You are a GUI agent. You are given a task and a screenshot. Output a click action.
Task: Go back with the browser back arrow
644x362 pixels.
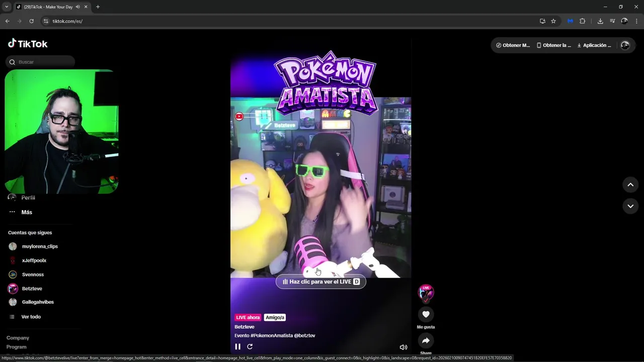8,21
